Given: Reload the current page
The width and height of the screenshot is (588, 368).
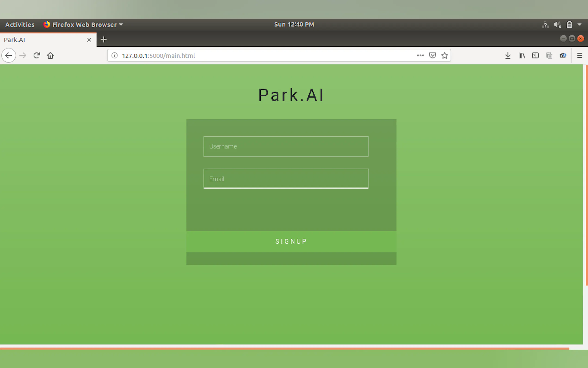Looking at the screenshot, I should pyautogui.click(x=37, y=55).
